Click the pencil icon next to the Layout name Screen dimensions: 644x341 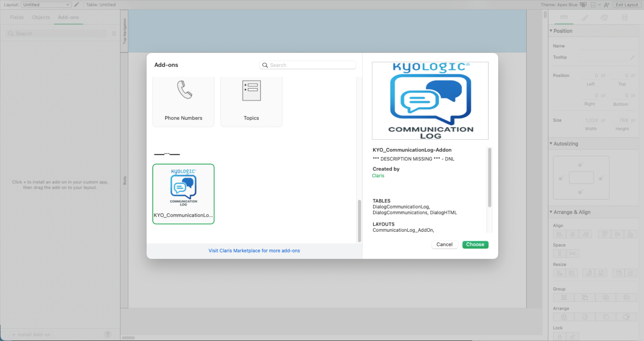(77, 5)
